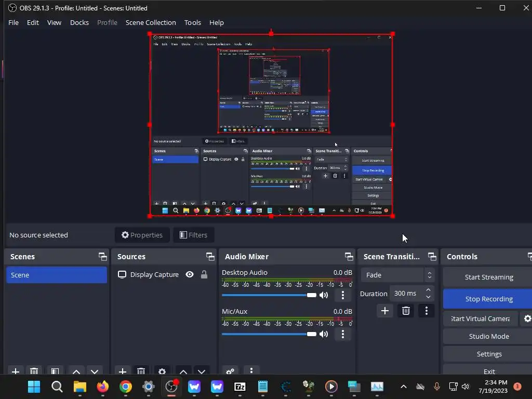Select the Scene entry in Scenes list
The image size is (532, 399).
pyautogui.click(x=56, y=275)
